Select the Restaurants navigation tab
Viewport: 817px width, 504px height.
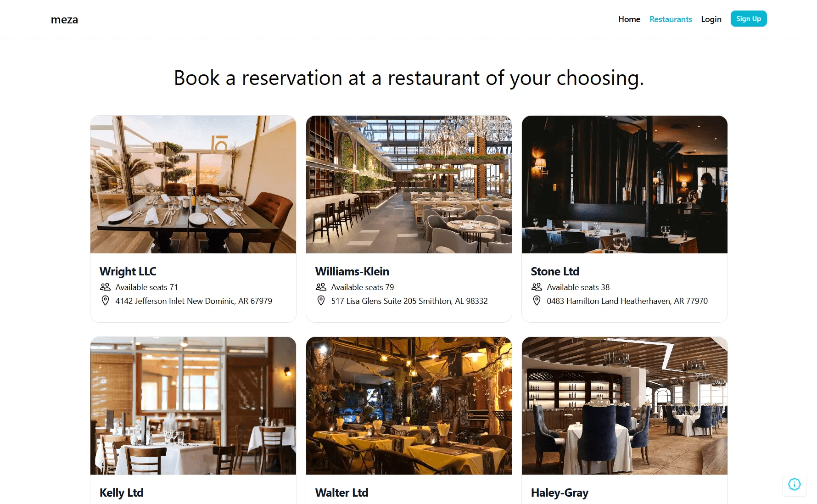671,19
